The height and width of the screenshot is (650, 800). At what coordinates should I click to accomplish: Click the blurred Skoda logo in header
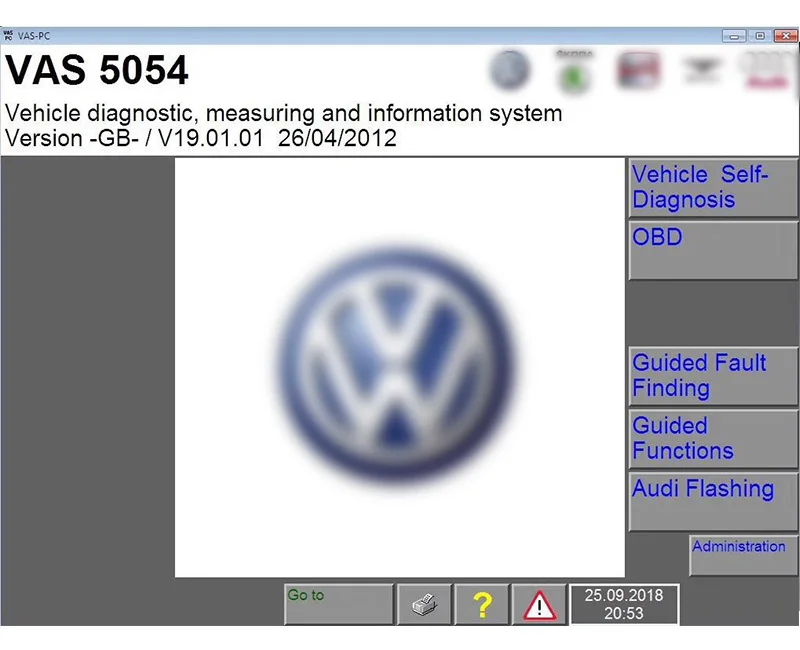tap(574, 71)
